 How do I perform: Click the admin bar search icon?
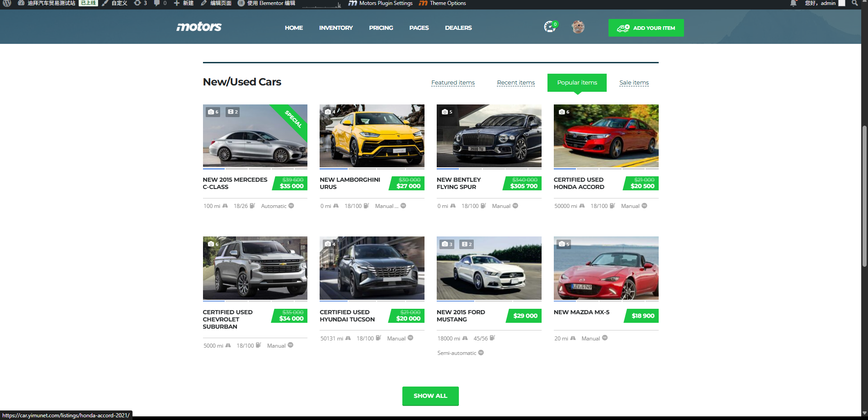(x=854, y=3)
